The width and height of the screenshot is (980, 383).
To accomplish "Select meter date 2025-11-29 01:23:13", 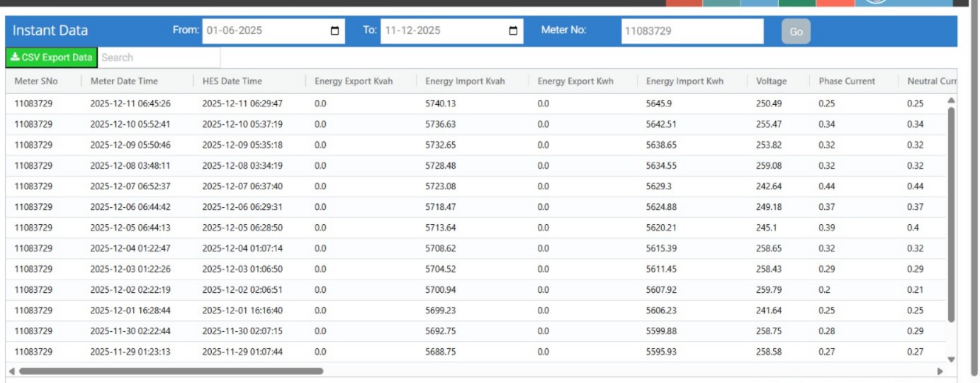I will [x=130, y=351].
